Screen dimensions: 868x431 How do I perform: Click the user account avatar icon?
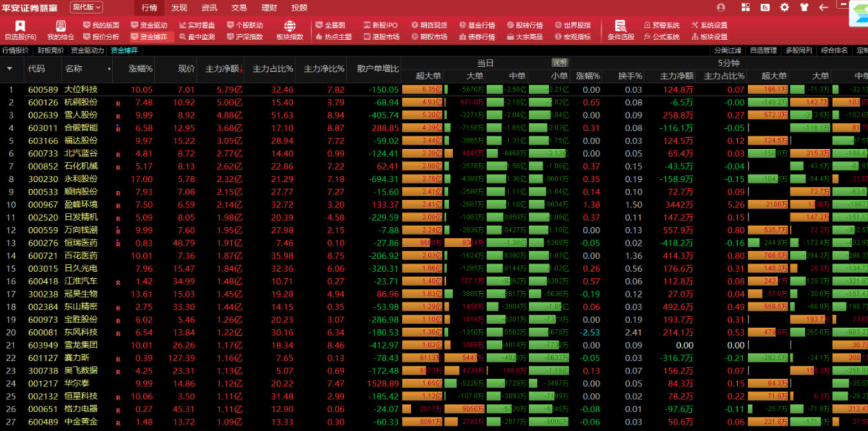point(721,8)
